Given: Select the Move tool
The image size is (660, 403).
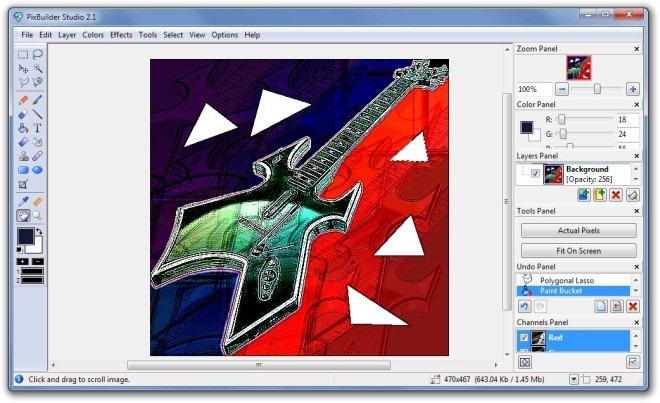Looking at the screenshot, I should coord(23,68).
